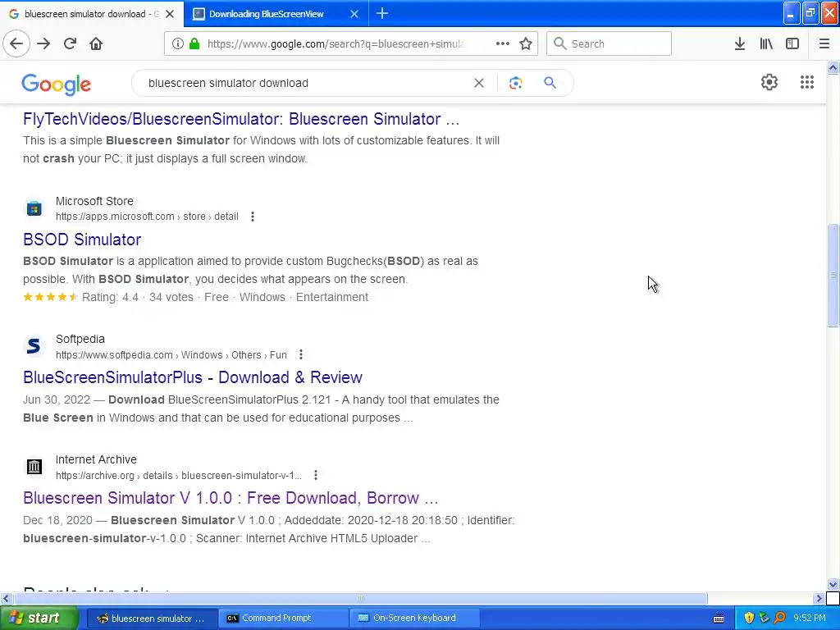The width and height of the screenshot is (840, 630).
Task: Click the Softpedia S favicon
Action: (x=34, y=346)
